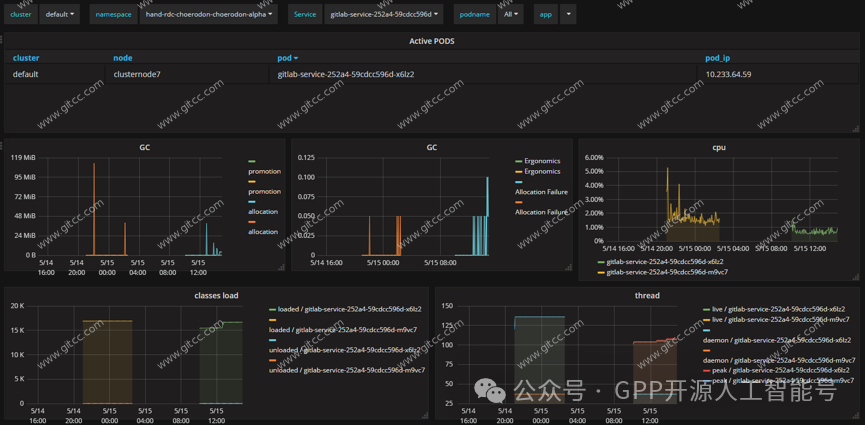Open the namespace hand-rdc-choerodon dropdown
The height and width of the screenshot is (425, 865).
[208, 14]
